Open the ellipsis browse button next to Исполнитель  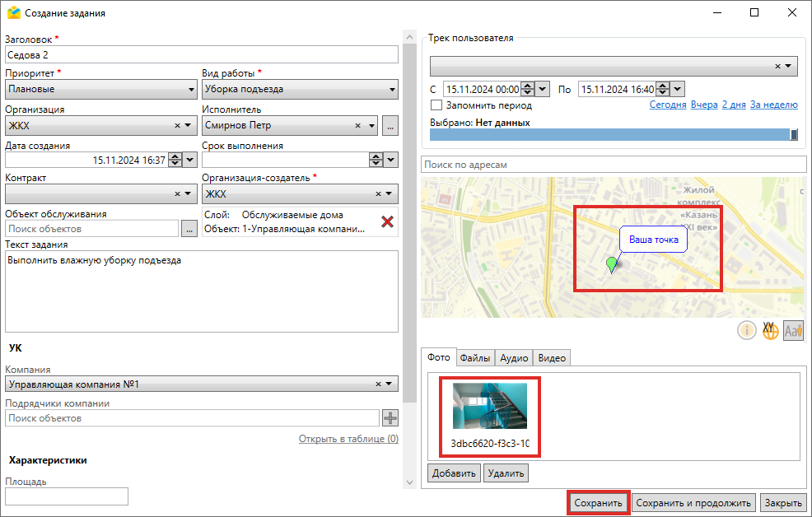(x=390, y=126)
